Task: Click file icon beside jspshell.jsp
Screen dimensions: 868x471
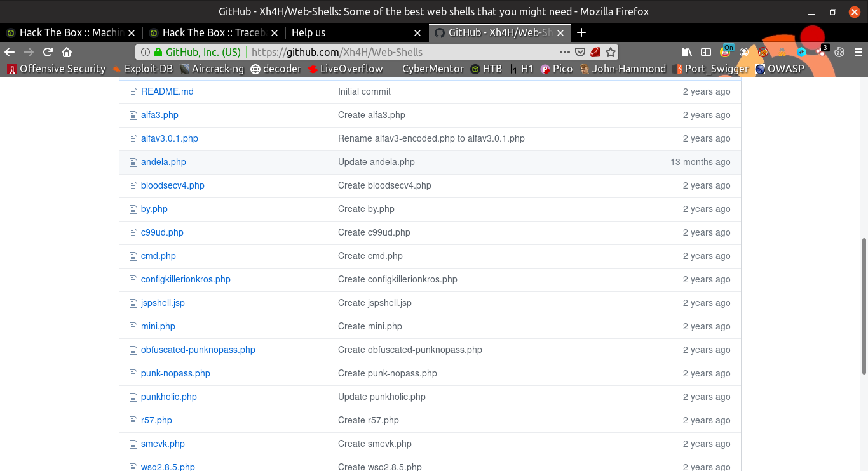Action: click(133, 303)
